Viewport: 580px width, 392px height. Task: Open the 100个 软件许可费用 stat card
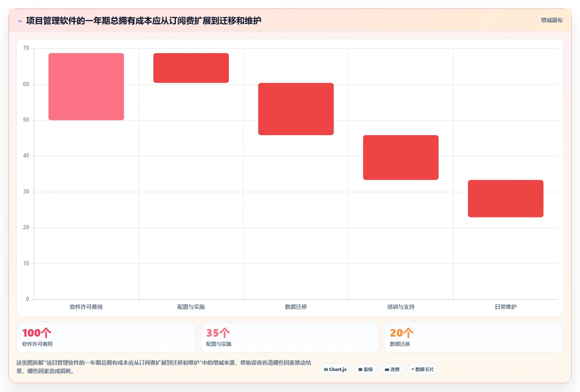click(x=106, y=337)
